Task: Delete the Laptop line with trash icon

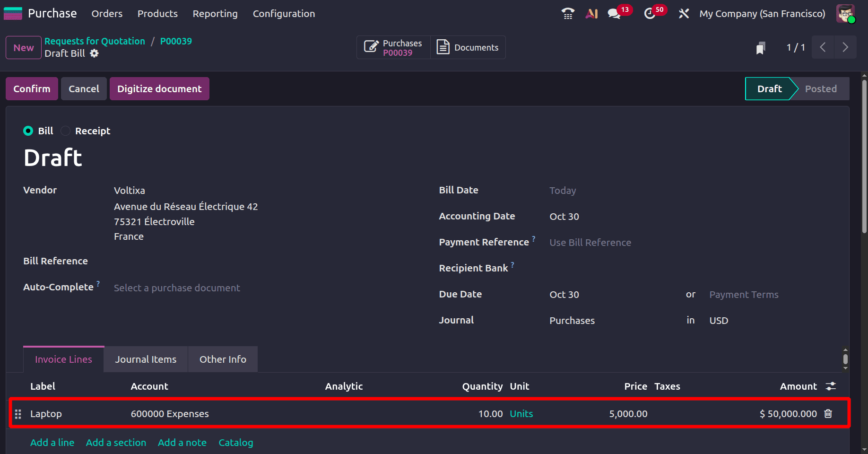Action: click(828, 413)
